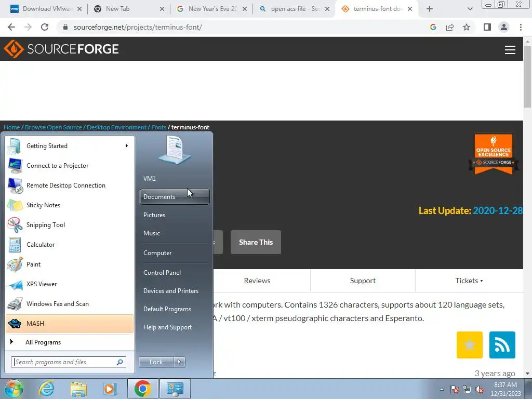Launch Windows Media Player from taskbar
This screenshot has width=532, height=399.
click(x=110, y=389)
